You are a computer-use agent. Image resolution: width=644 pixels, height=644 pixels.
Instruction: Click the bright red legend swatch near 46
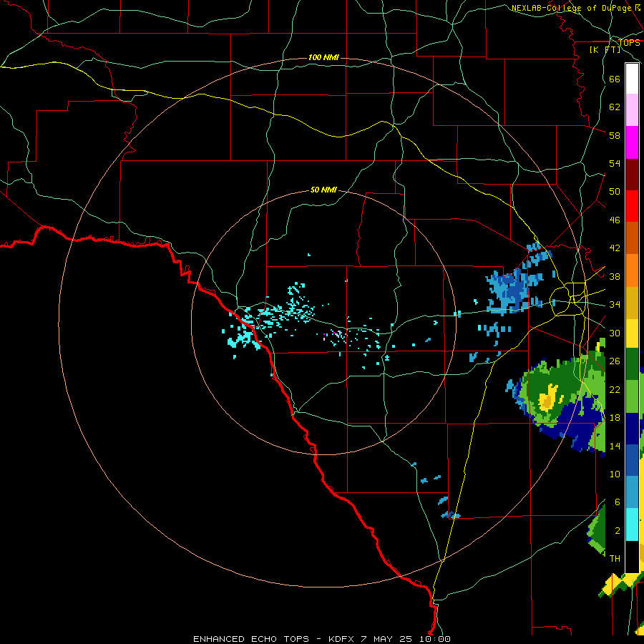(632, 206)
